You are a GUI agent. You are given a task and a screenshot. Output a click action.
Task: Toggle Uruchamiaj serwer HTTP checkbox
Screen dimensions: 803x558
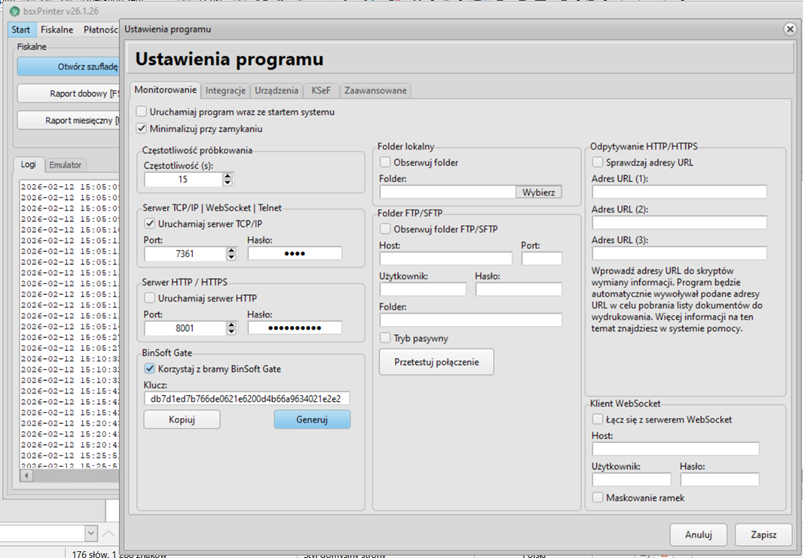tap(151, 298)
